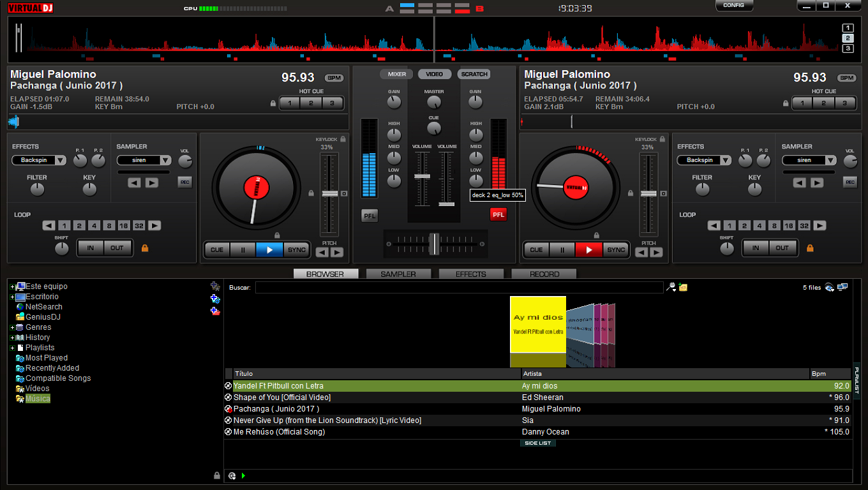The image size is (868, 490).
Task: Pause deck 2 playback
Action: point(562,249)
